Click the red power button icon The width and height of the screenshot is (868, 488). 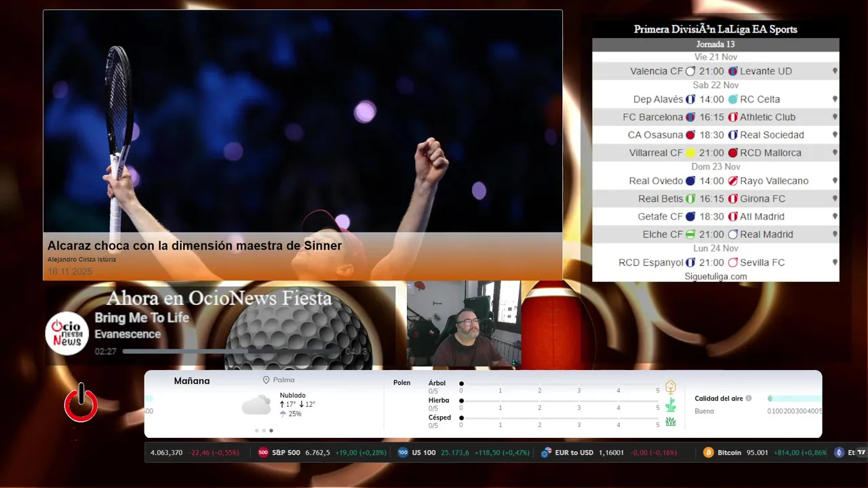point(81,403)
